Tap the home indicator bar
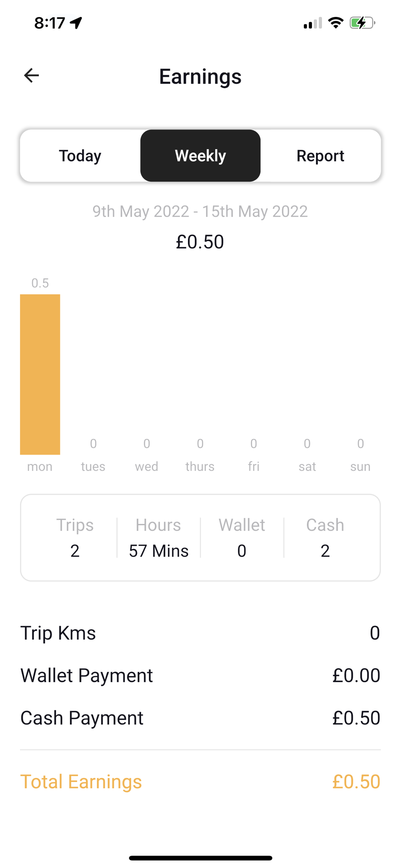 pyautogui.click(x=200, y=858)
